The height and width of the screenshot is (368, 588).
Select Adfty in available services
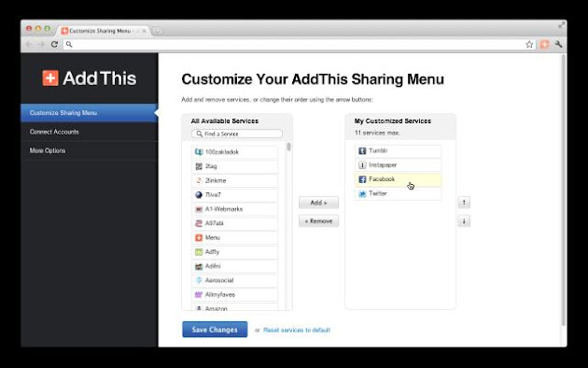(235, 251)
